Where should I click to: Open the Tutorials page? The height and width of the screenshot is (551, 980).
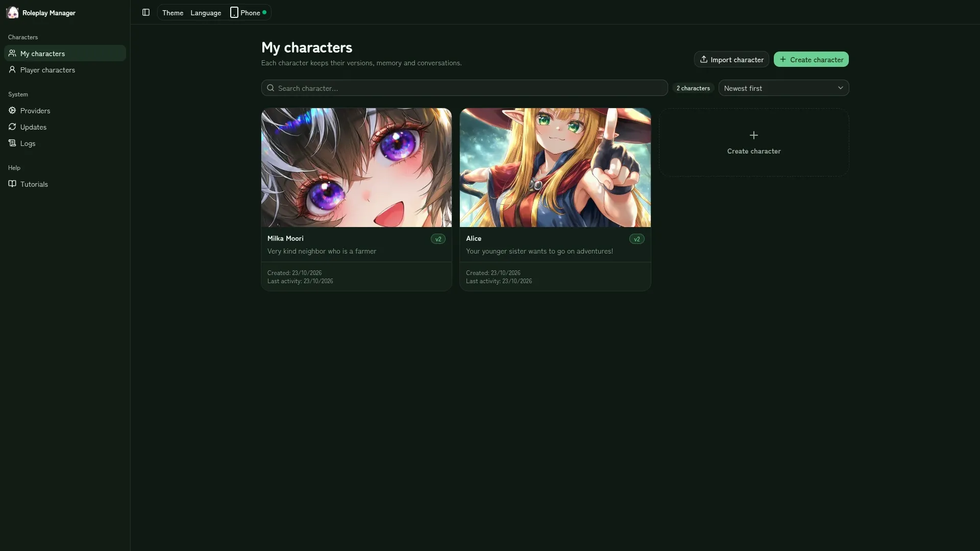point(65,184)
